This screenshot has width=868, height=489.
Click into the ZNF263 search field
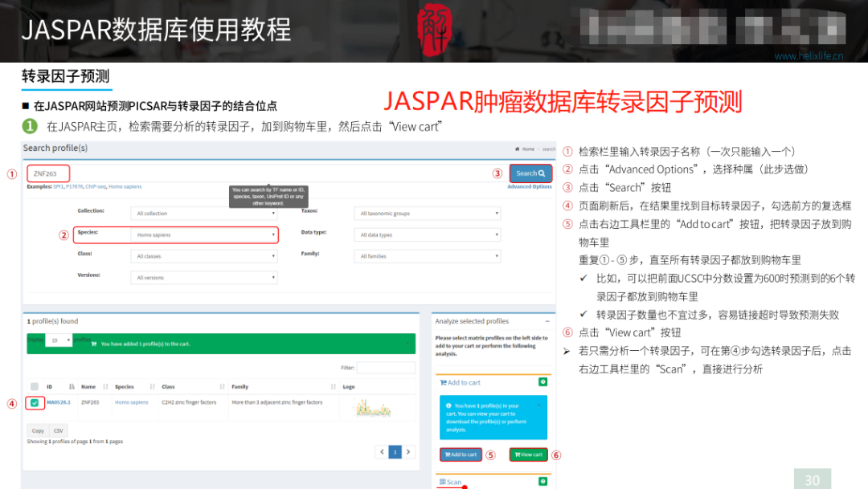[48, 173]
